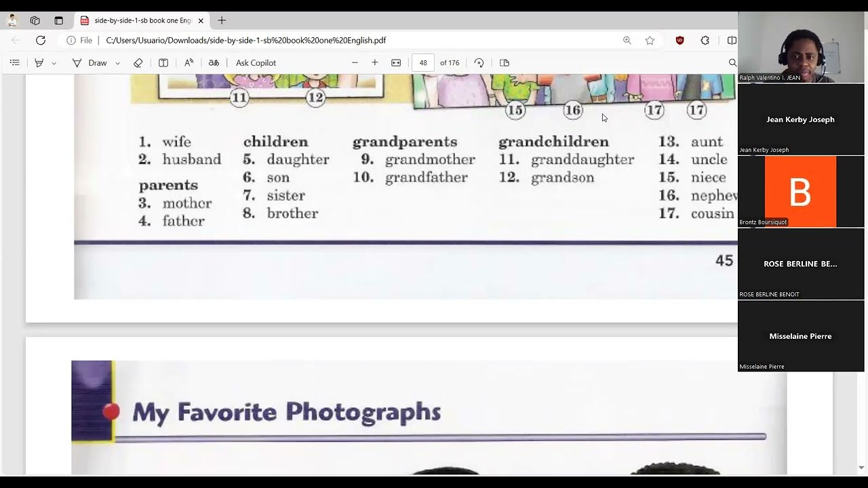Viewport: 868px width, 488px height.
Task: Click the heading "grandchildren"
Action: 553,142
